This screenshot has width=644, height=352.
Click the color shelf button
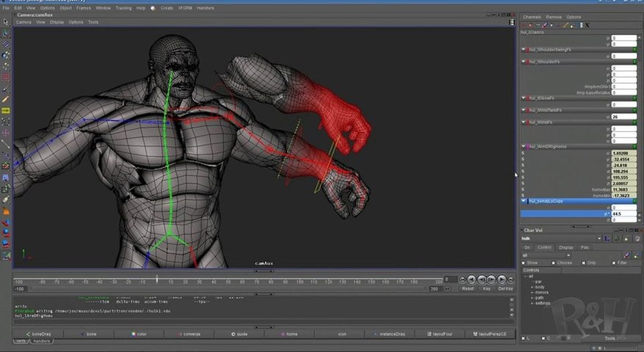coord(139,334)
